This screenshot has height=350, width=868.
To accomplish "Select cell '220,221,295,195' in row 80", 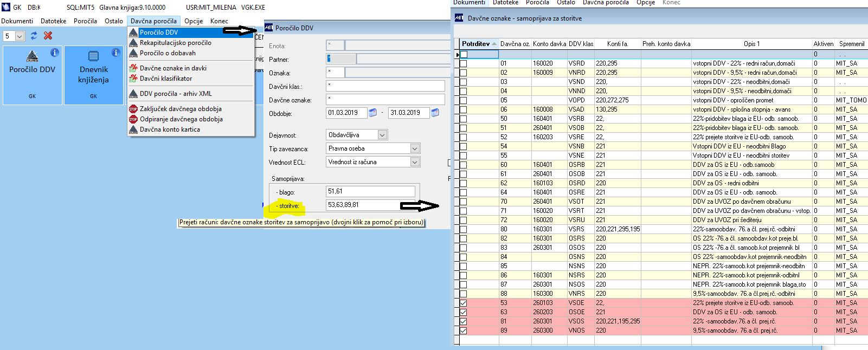I will [618, 229].
